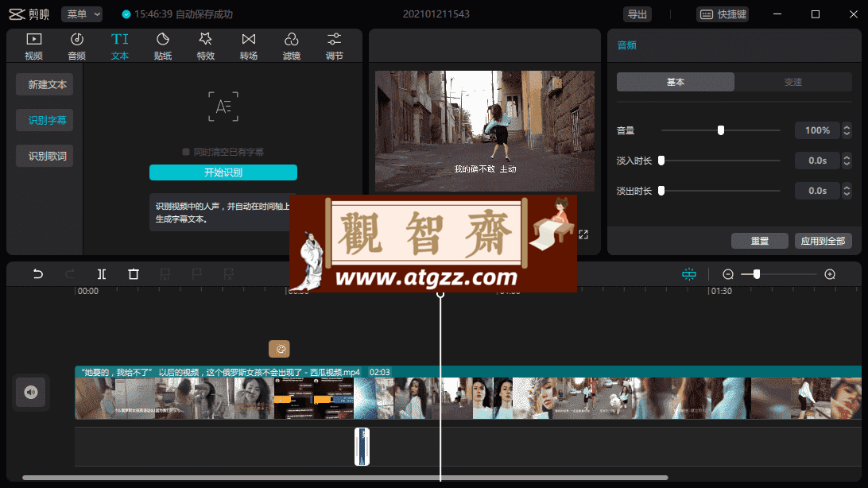Click the volume value stepper arrows

[x=847, y=130]
